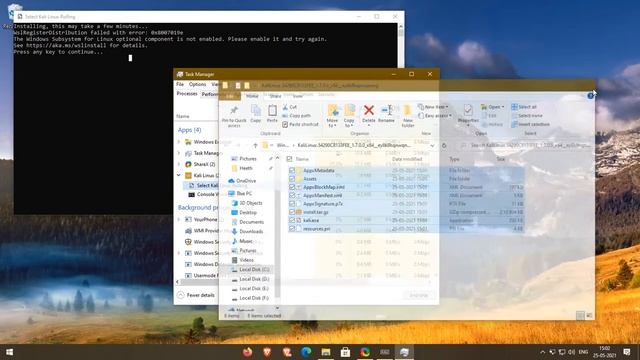Click the Kali Linux console vertical scrollbar
The width and height of the screenshot is (640, 360).
pyautogui.click(x=401, y=45)
